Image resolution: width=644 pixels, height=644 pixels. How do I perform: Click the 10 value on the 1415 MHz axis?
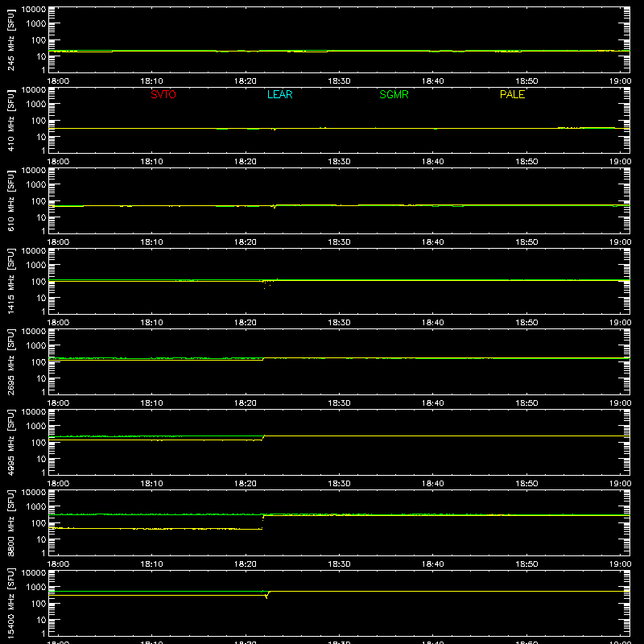pyautogui.click(x=41, y=298)
